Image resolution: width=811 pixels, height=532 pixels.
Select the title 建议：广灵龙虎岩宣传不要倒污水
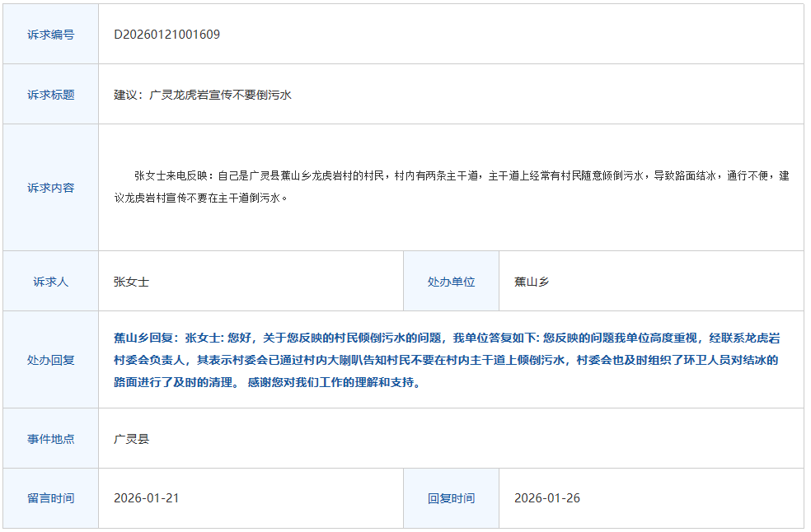point(203,95)
